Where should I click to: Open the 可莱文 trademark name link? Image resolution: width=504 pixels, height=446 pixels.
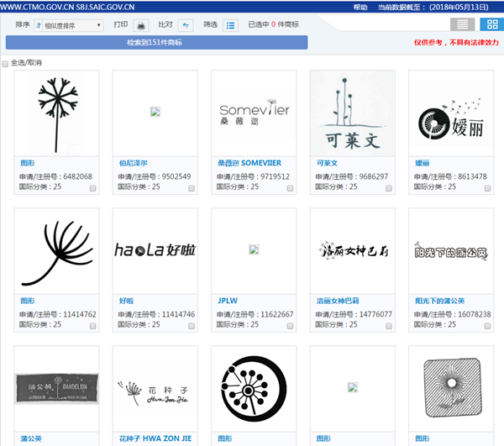click(x=327, y=163)
